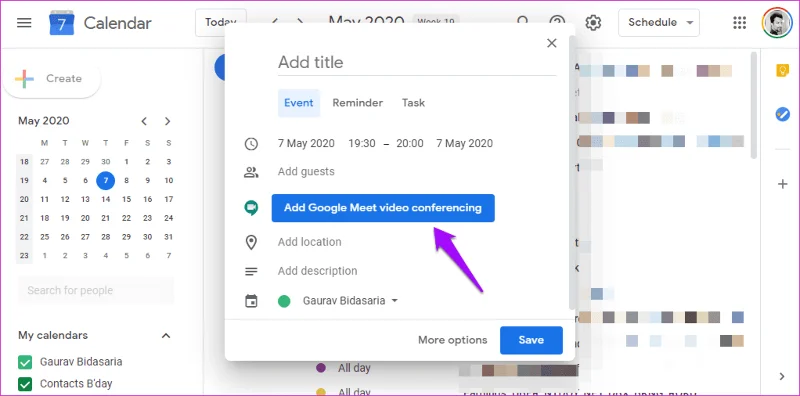Open the Settings gear menu

(593, 22)
